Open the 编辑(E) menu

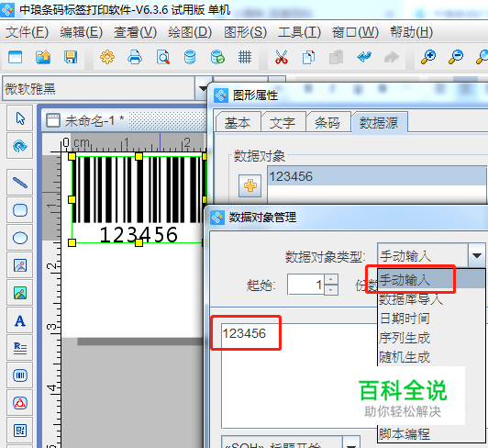coord(82,32)
